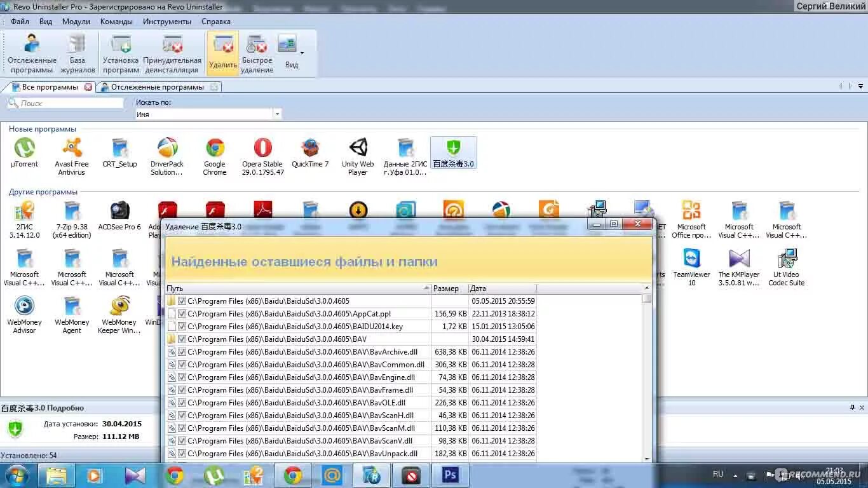Uncheck the BAV folder checkbox
The height and width of the screenshot is (488, 868).
pyautogui.click(x=182, y=339)
